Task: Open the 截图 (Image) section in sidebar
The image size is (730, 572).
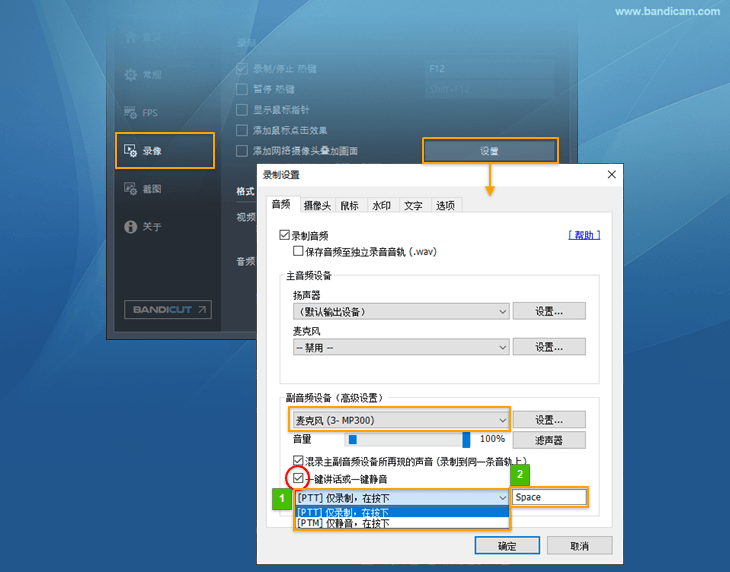Action: click(143, 188)
